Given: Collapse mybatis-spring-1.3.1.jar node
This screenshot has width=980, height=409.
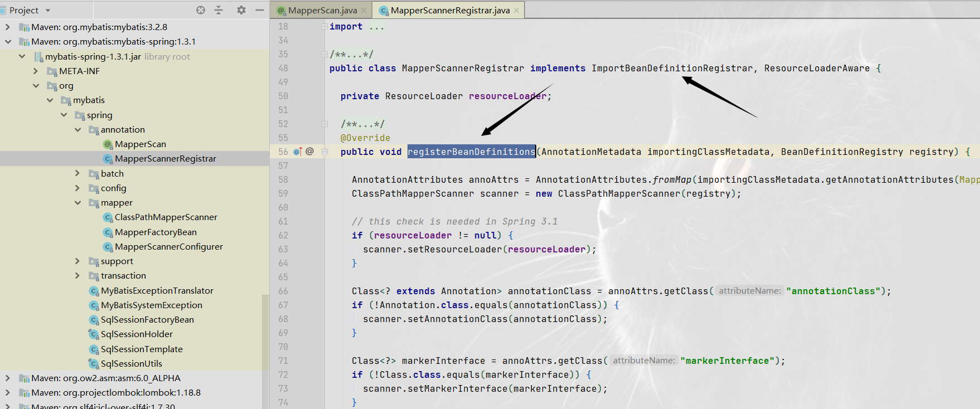Looking at the screenshot, I should 22,56.
